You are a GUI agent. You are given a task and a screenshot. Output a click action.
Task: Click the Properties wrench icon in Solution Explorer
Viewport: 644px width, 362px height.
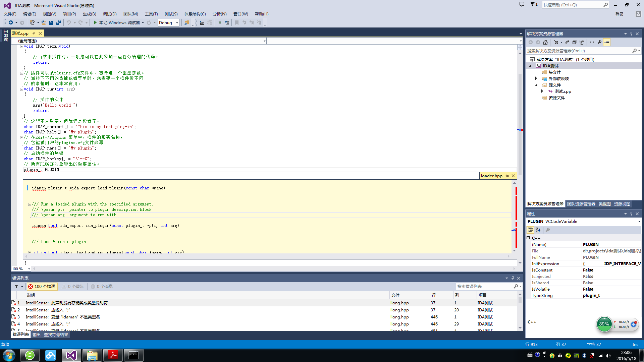(x=599, y=42)
